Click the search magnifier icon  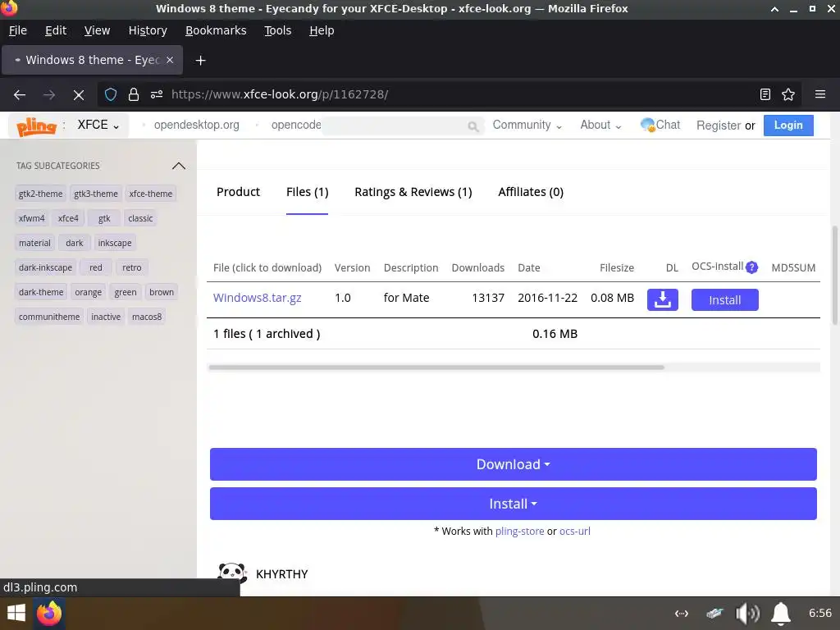click(473, 126)
